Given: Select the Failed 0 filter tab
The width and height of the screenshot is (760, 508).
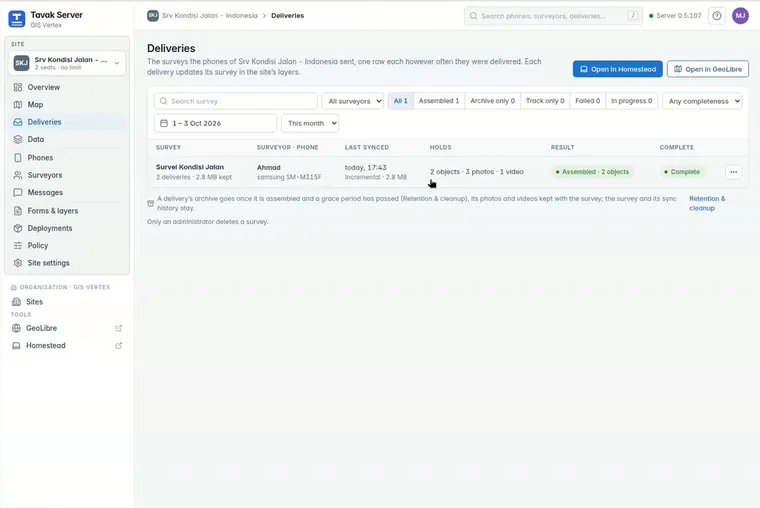Looking at the screenshot, I should point(587,101).
